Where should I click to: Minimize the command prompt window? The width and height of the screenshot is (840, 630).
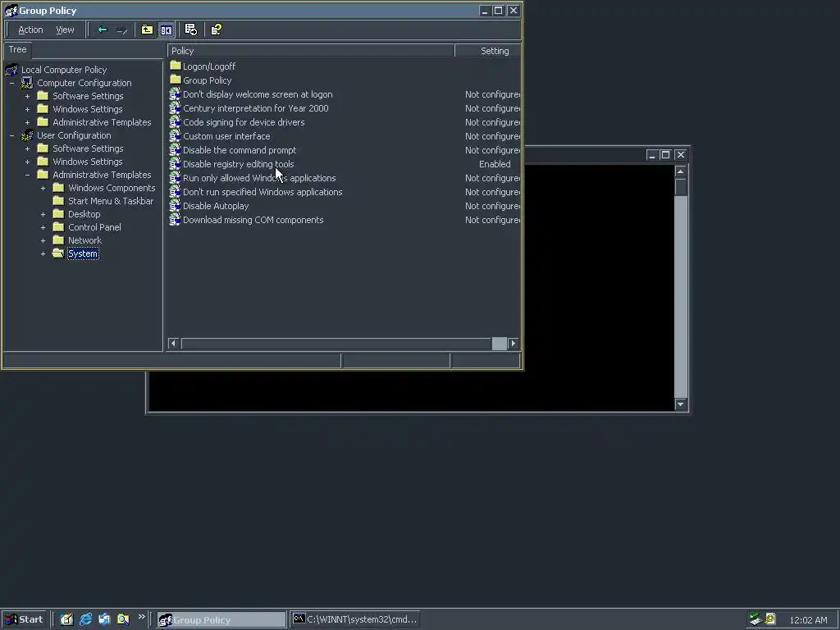click(x=651, y=155)
